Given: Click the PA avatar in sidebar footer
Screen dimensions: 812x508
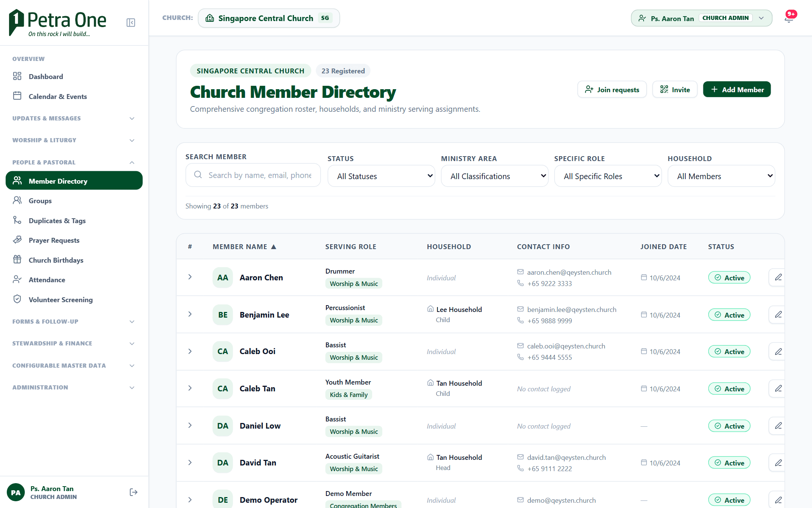Looking at the screenshot, I should click(16, 493).
